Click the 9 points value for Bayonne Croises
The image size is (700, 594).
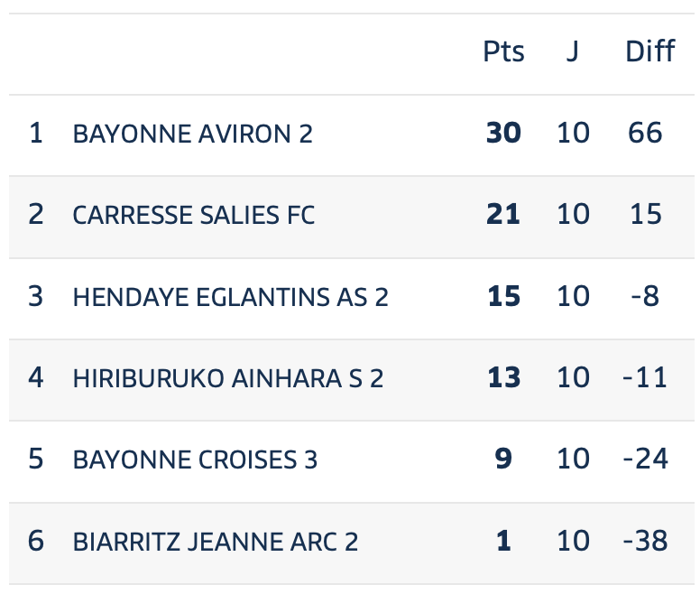coord(503,459)
